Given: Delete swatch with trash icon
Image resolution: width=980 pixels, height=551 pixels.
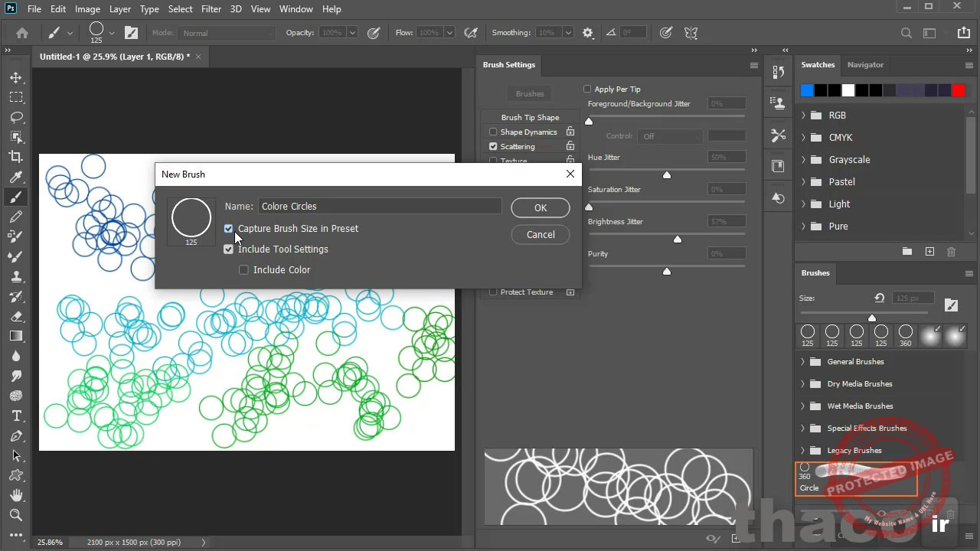Looking at the screenshot, I should pos(952,252).
